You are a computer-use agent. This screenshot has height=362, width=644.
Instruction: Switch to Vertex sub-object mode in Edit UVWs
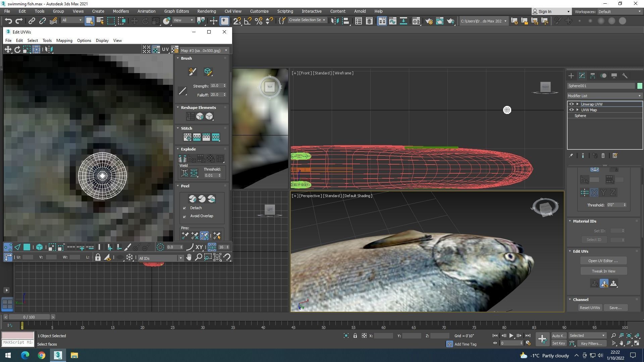tap(8, 247)
